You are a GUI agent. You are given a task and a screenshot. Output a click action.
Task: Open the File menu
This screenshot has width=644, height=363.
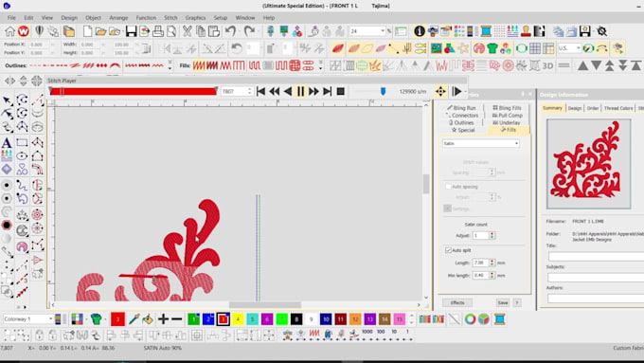(11, 18)
